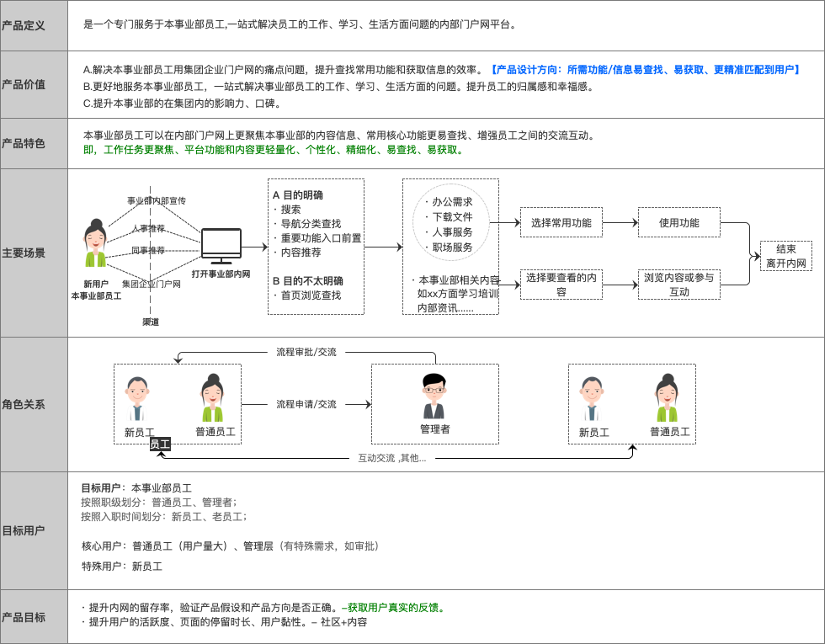Click the product definition sentence 是一个专门服务于本事业部员工
Viewport: 830px width, 644px height.
coord(300,24)
